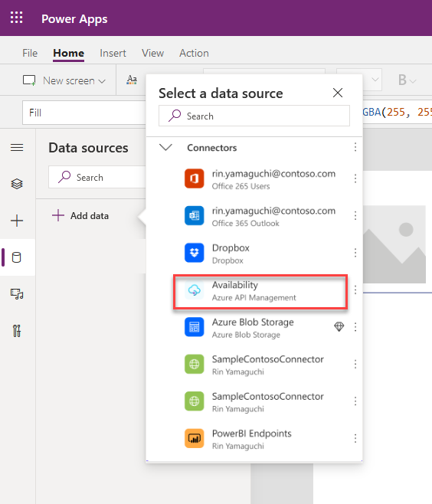Collapse the Connectors section
Viewport: 432px width, 504px height.
pos(166,148)
